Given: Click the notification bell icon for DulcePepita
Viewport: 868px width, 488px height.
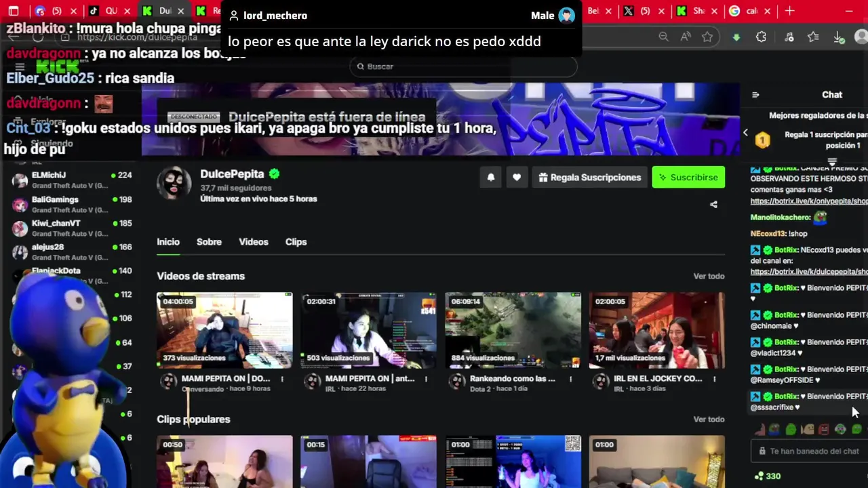Looking at the screenshot, I should pyautogui.click(x=491, y=178).
